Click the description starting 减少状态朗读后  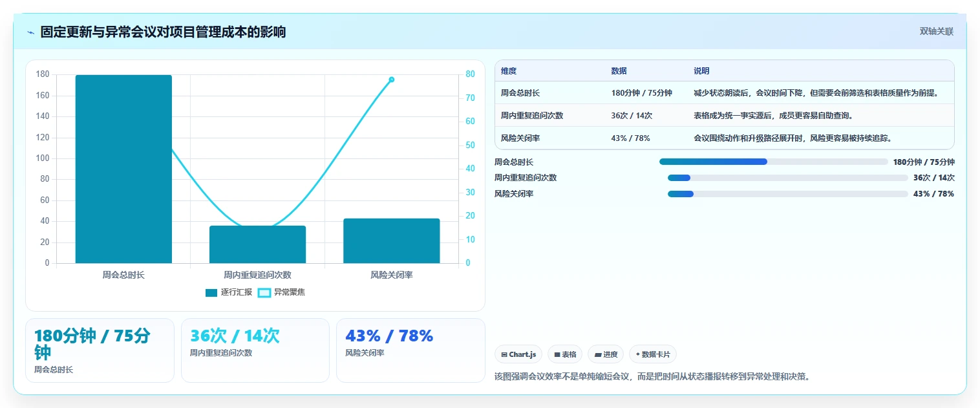(x=816, y=93)
